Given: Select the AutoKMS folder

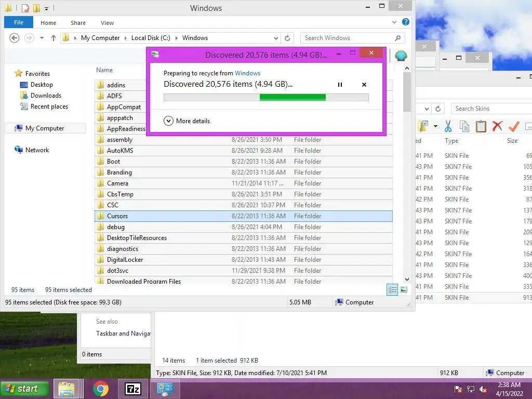Looking at the screenshot, I should coord(244,151).
